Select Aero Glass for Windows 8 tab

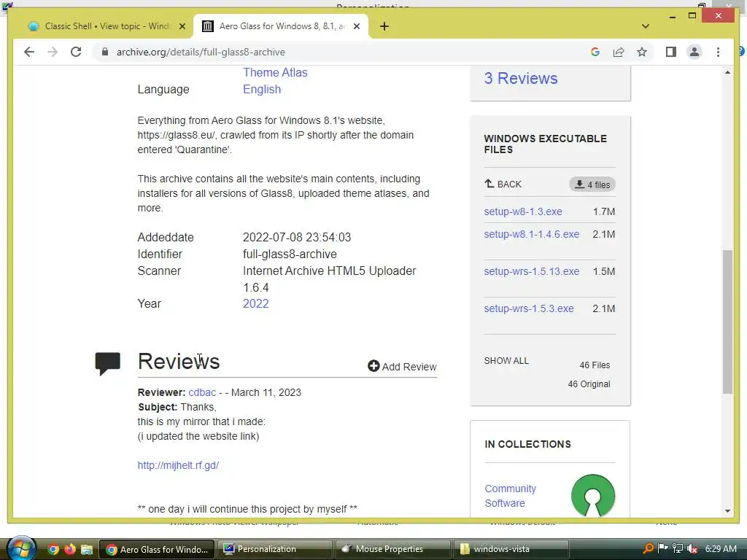281,26
